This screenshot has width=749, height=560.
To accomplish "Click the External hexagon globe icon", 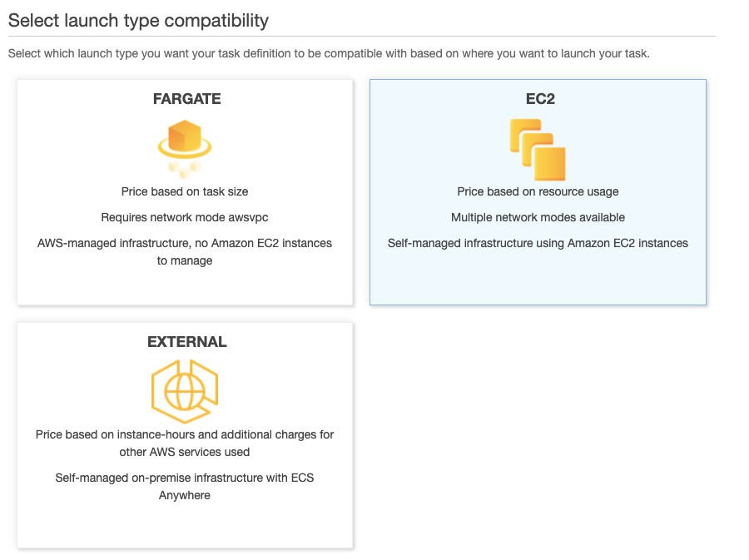I will pos(185,389).
